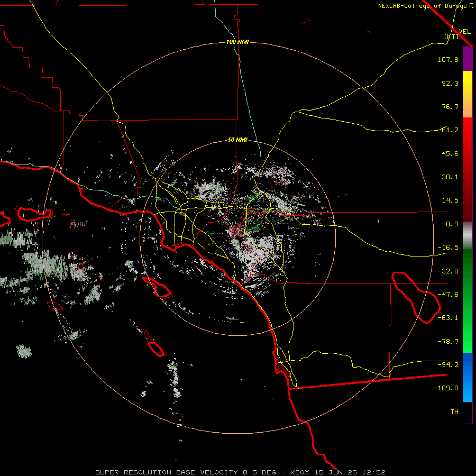Screen dimensions: 476x476
Task: Click the 92.3 velocity scale value
Action: click(x=450, y=83)
